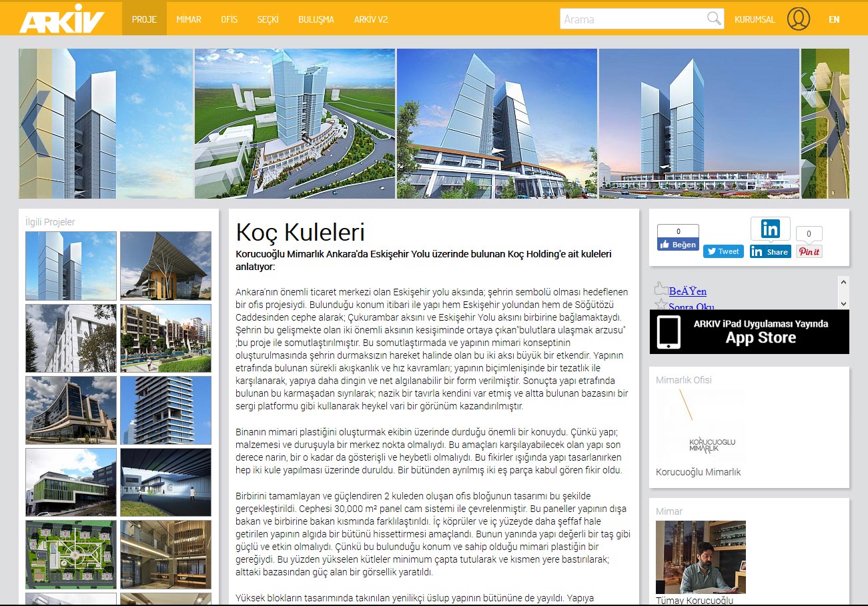This screenshot has height=606, width=868.
Task: Open the Korucuoğlu Mimarlık logo image
Action: pyautogui.click(x=701, y=426)
